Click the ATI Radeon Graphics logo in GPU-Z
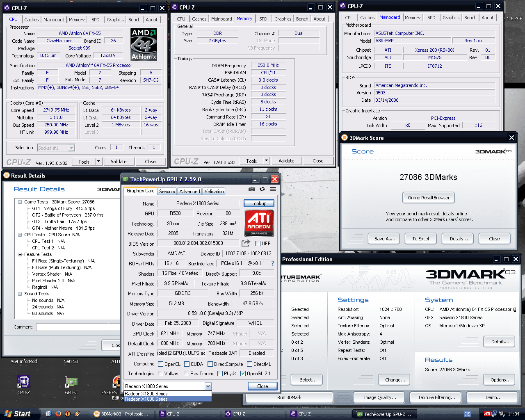 coord(259,223)
